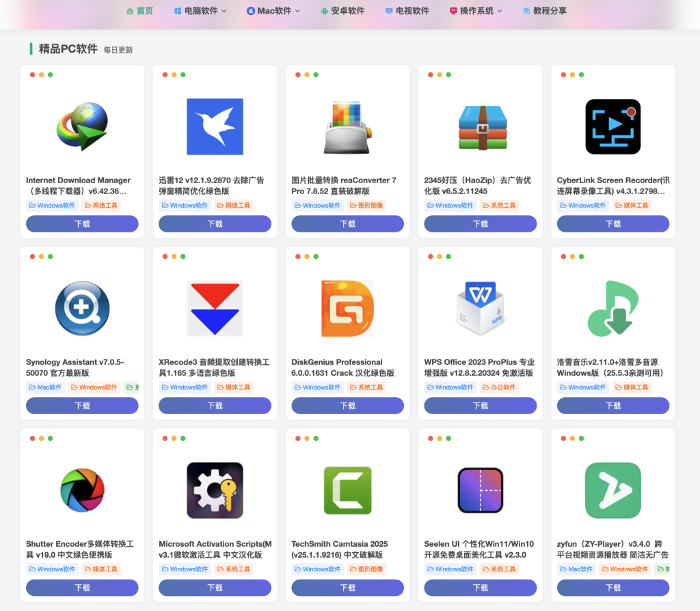The height and width of the screenshot is (611, 700).
Task: Expand the 操作系统 dropdown menu
Action: [476, 11]
